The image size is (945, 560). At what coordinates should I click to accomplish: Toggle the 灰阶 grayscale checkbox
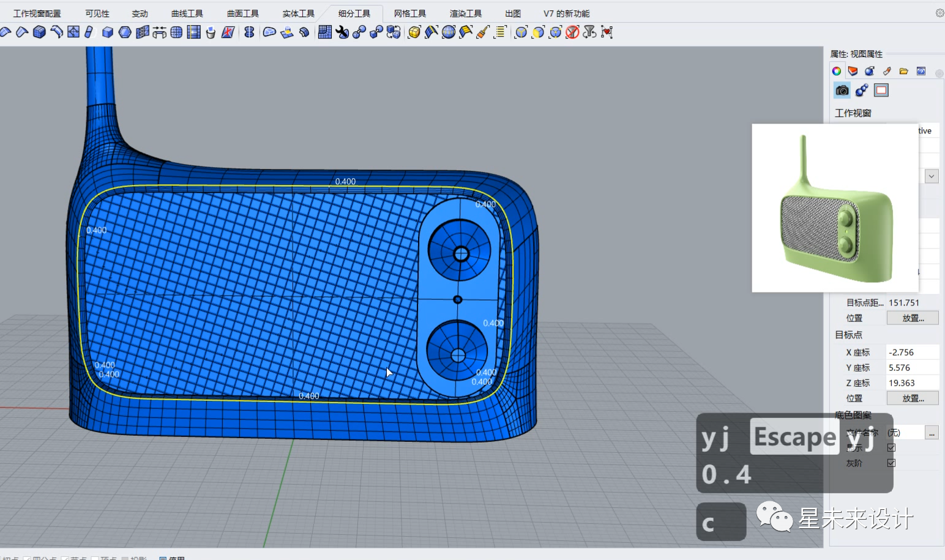pyautogui.click(x=891, y=463)
